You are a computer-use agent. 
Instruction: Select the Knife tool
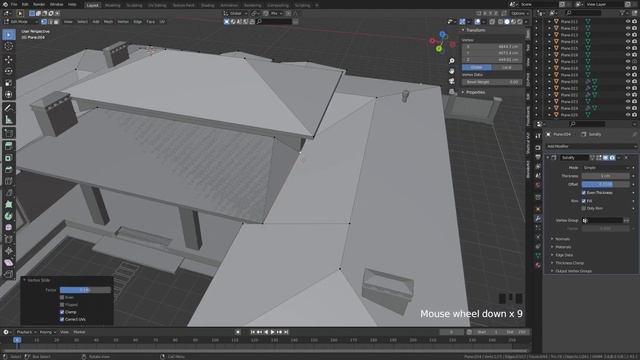(x=9, y=193)
